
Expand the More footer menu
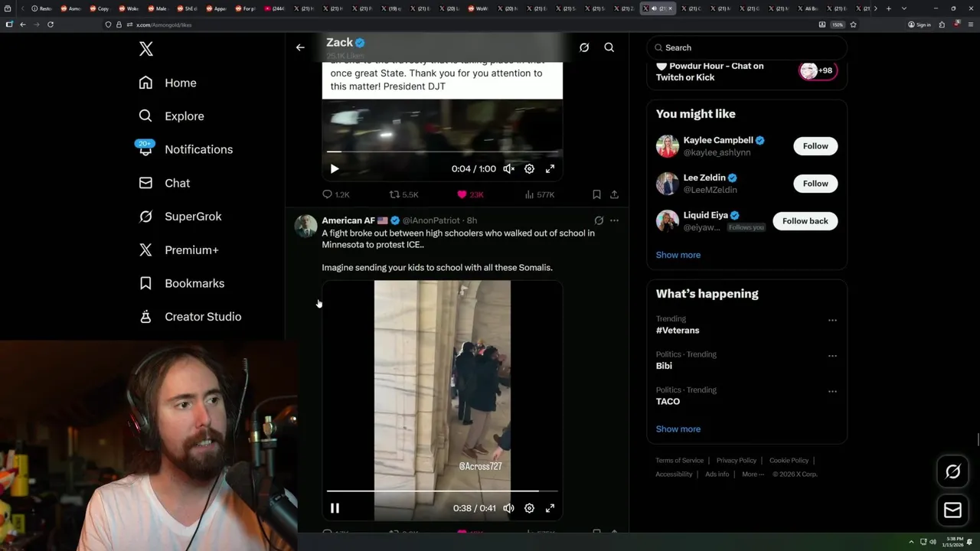[753, 474]
